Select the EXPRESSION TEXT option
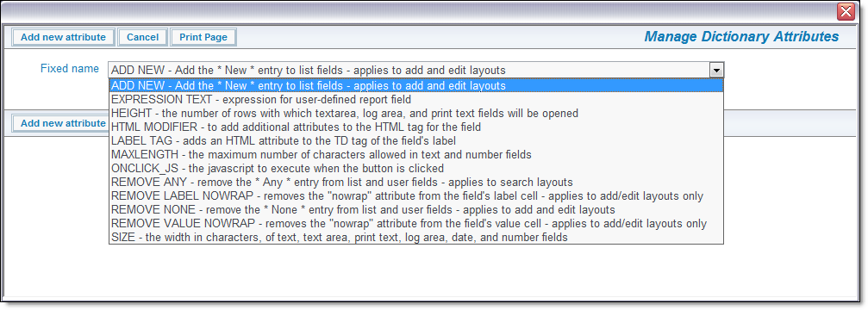Screen dimensions: 868x310 [x=415, y=100]
